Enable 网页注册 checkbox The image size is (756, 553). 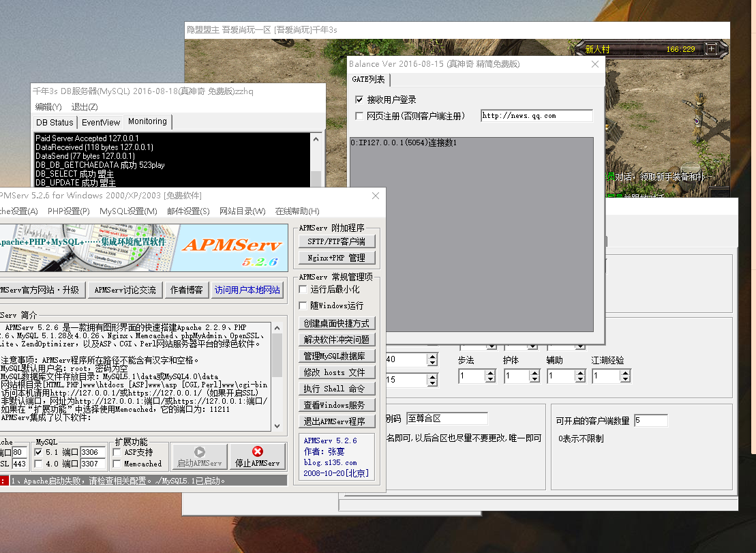pyautogui.click(x=359, y=116)
